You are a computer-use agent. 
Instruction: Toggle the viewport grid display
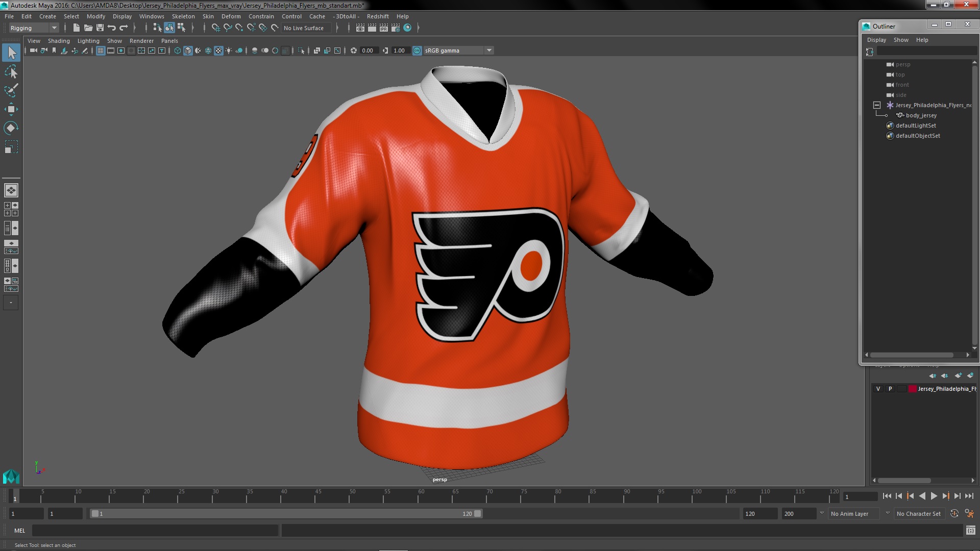pyautogui.click(x=101, y=51)
